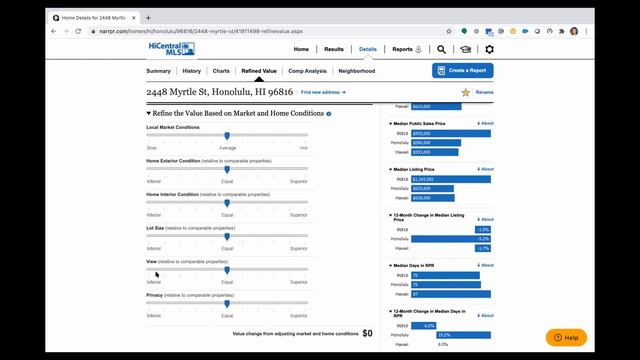This screenshot has width=640, height=360.
Task: Switch to the Comp Analysis tab
Action: click(307, 71)
